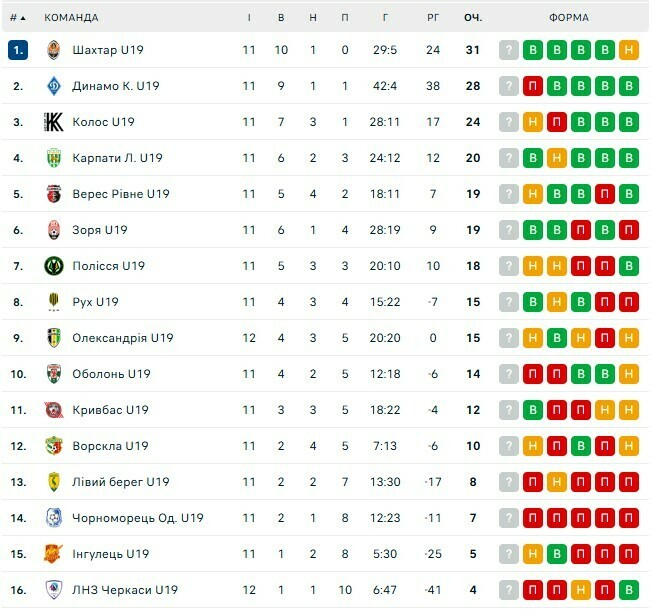
Task: Click the Зоря U19 club crest
Action: [54, 230]
